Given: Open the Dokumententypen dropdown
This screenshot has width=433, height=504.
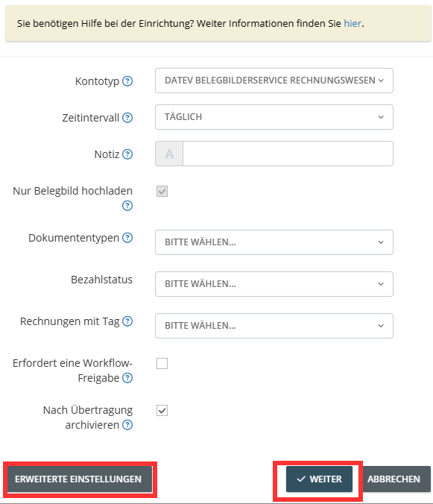Looking at the screenshot, I should [x=274, y=242].
